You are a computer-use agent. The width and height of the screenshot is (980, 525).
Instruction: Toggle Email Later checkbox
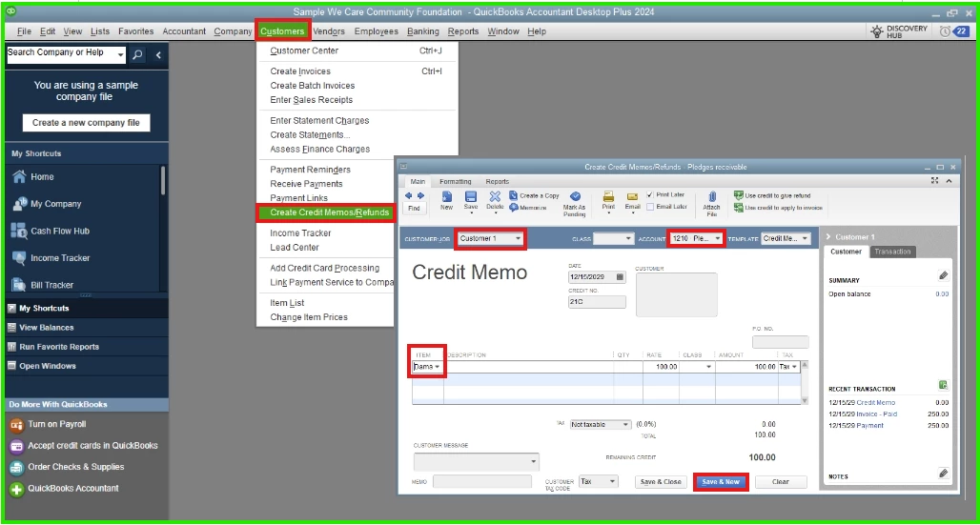(x=650, y=206)
